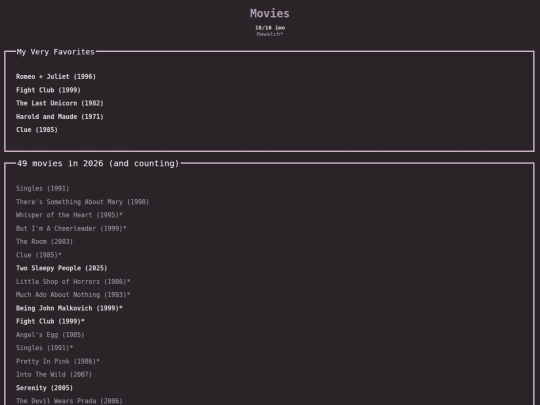Select 'Serenity (2005)'
This screenshot has width=540, height=405.
[x=44, y=387]
